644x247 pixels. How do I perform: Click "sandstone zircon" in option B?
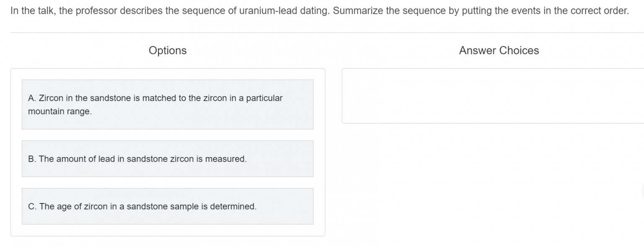point(160,159)
